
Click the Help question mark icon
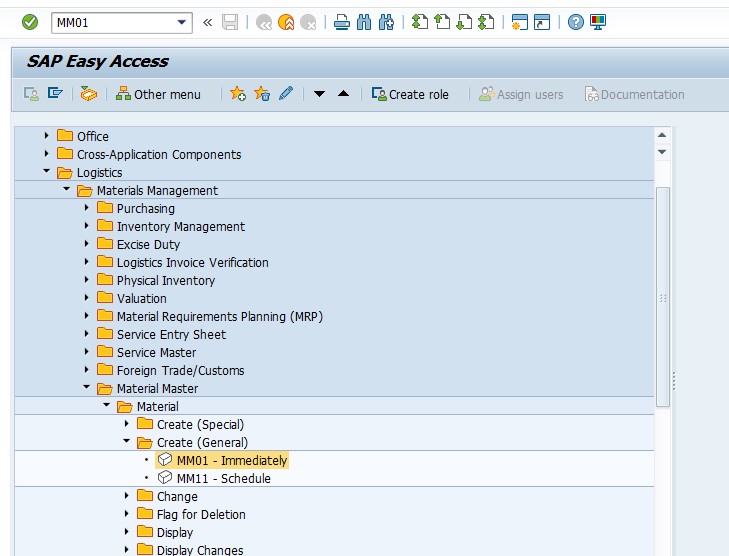point(576,22)
